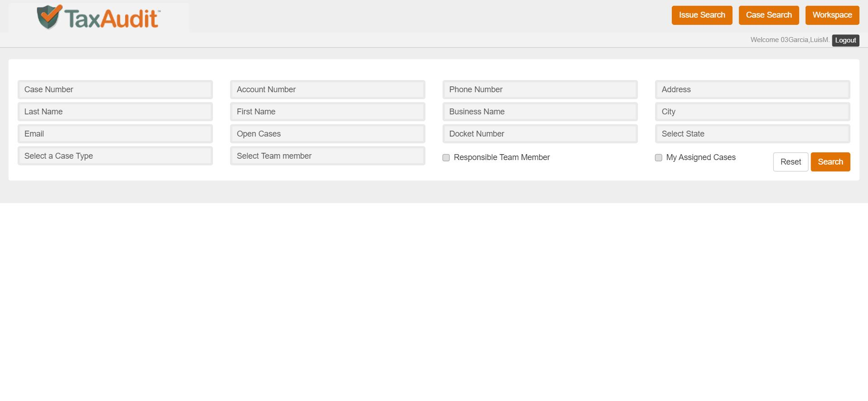
Task: Click the Business Name input
Action: pos(540,112)
